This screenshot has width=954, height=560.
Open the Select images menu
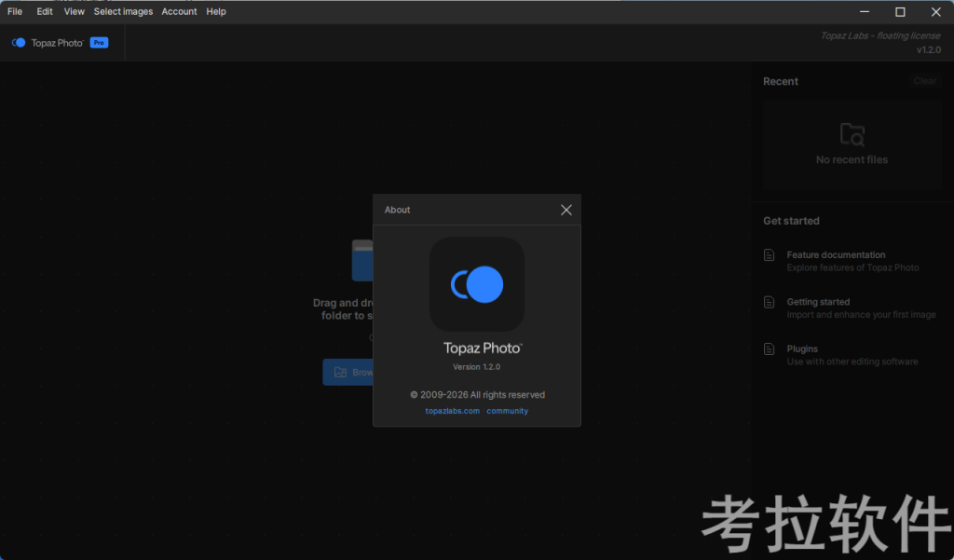click(x=123, y=11)
